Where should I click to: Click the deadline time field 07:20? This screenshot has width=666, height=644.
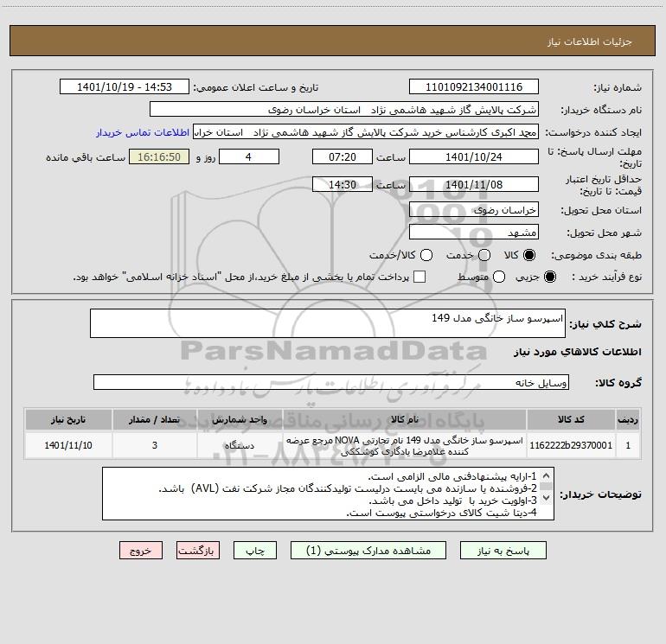[343, 156]
